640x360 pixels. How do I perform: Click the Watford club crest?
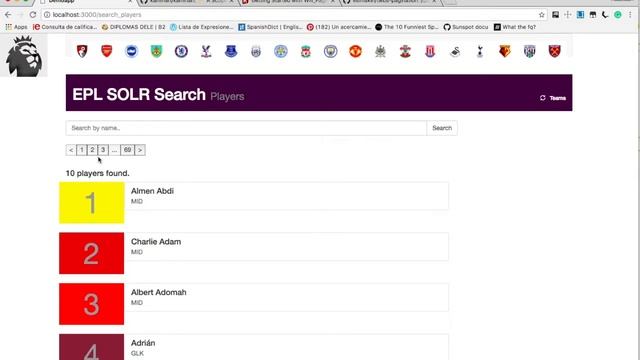click(505, 51)
